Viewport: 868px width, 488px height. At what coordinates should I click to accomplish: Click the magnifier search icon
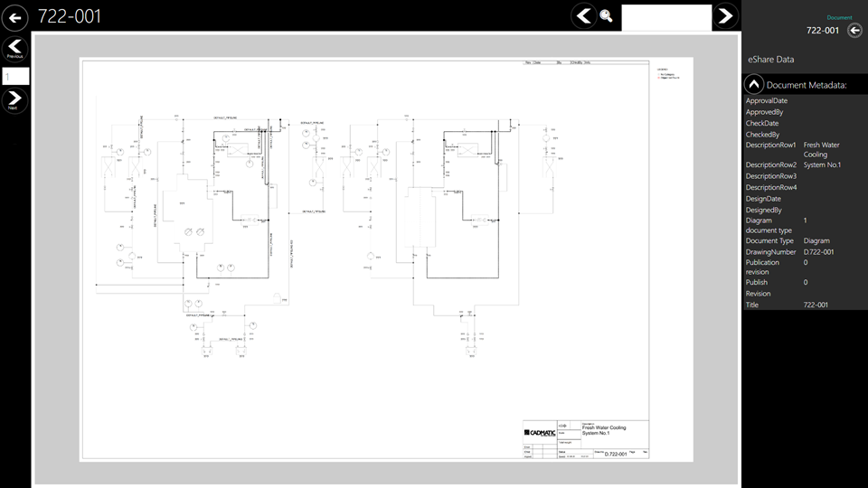606,16
